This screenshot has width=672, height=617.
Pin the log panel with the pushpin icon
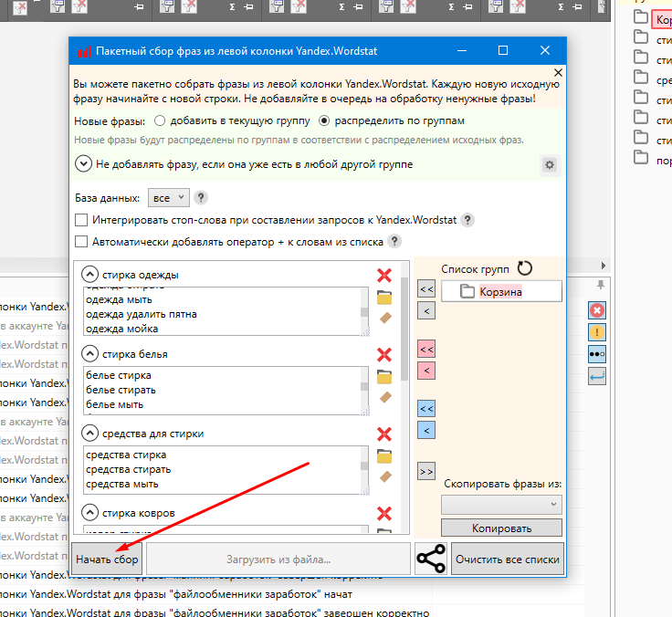pyautogui.click(x=601, y=285)
